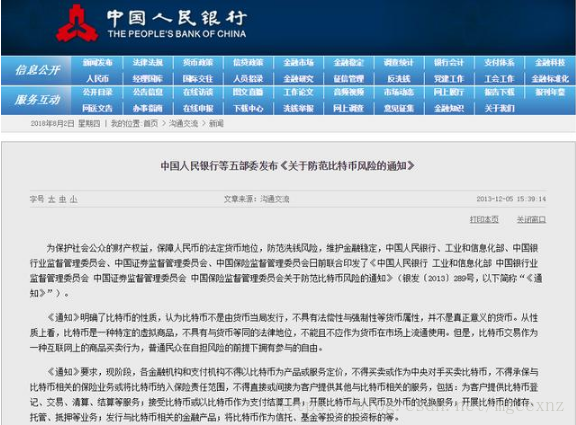Open 银行会计 menu item

coord(449,62)
